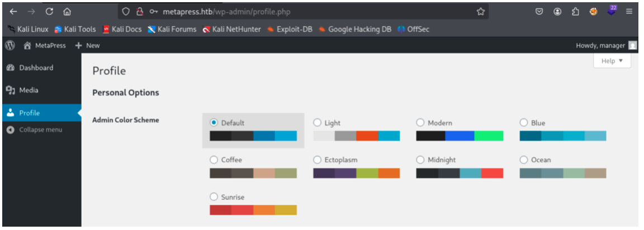
Task: Select the Blue color scheme radio button
Action: coord(524,122)
